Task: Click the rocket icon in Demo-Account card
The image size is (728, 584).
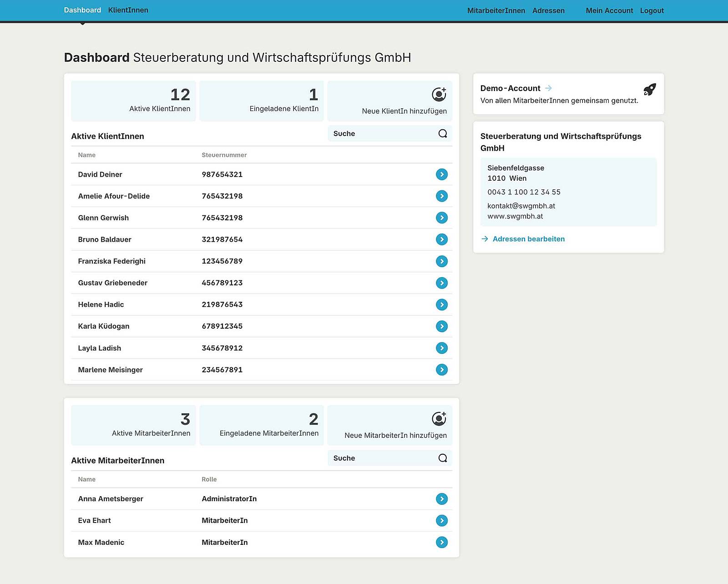Action: [649, 89]
